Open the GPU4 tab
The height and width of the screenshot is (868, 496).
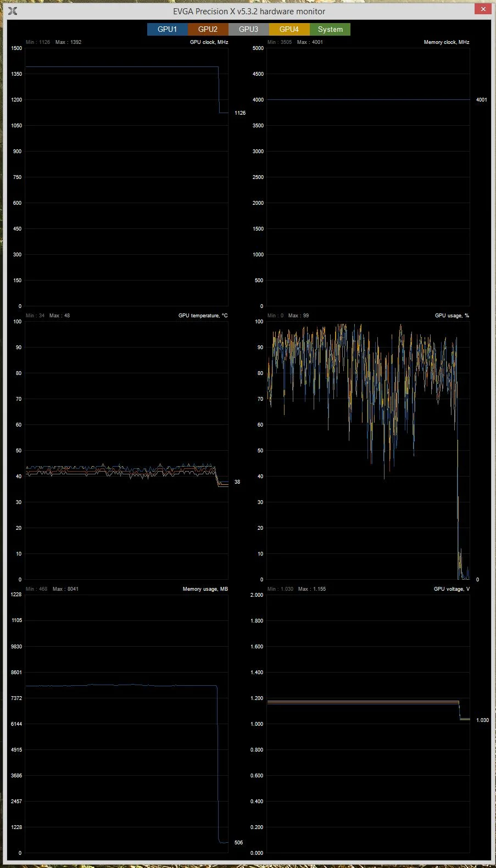click(x=289, y=29)
